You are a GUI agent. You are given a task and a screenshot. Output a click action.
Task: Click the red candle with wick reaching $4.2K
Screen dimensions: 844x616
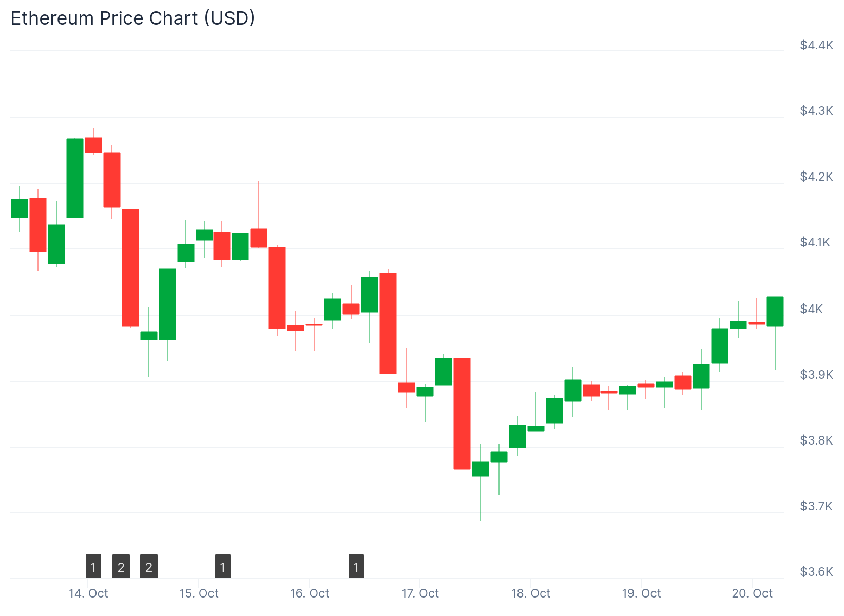coord(259,238)
